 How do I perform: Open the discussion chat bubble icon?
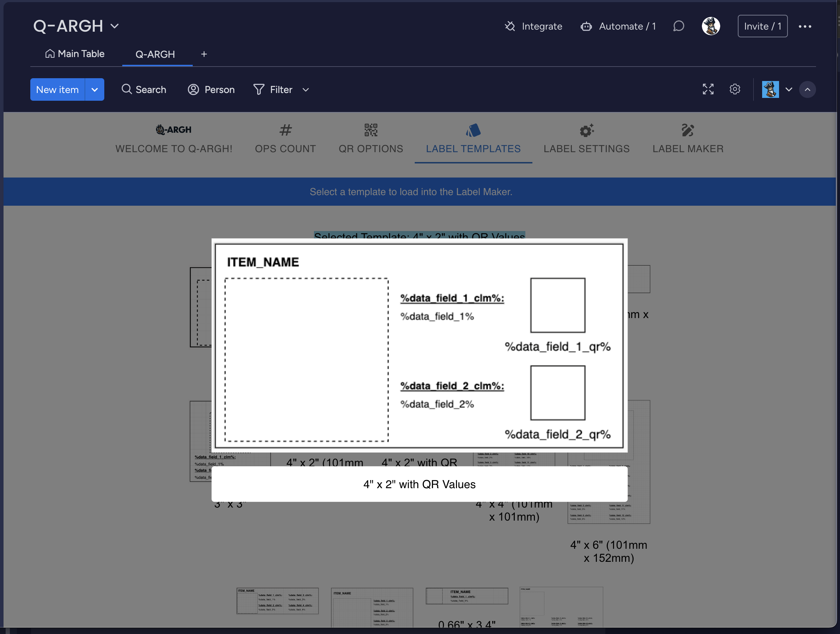point(678,26)
